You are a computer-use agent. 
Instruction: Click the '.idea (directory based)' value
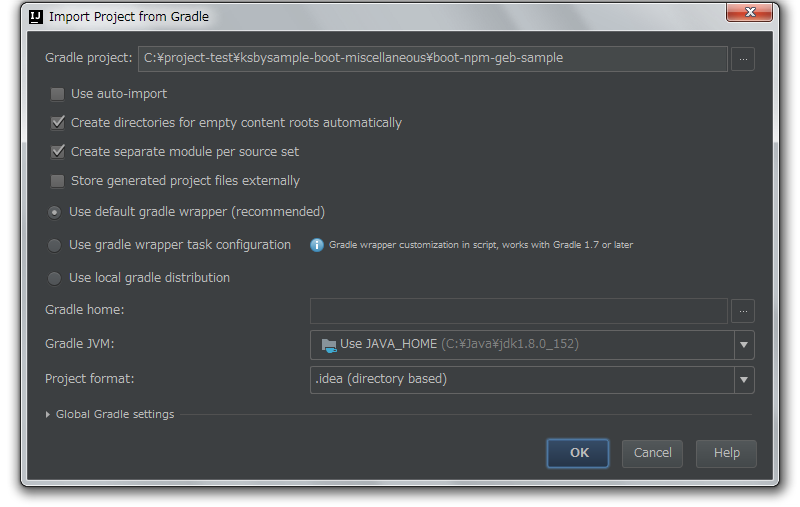pos(381,379)
